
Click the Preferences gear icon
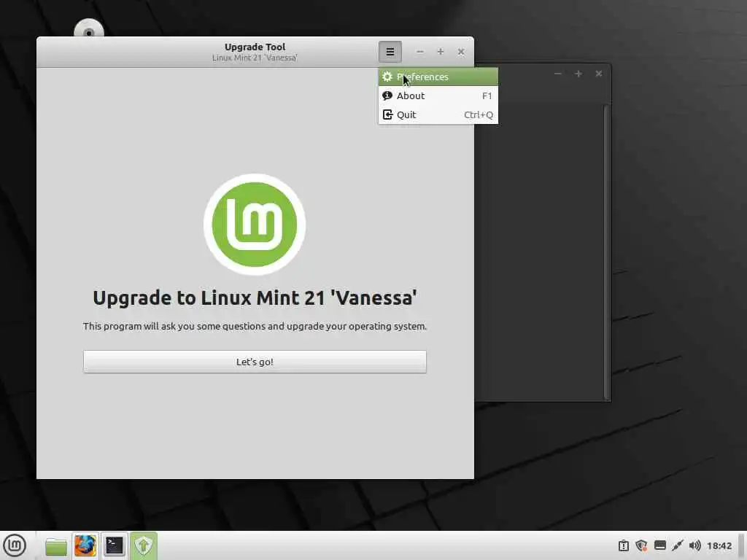click(x=387, y=77)
